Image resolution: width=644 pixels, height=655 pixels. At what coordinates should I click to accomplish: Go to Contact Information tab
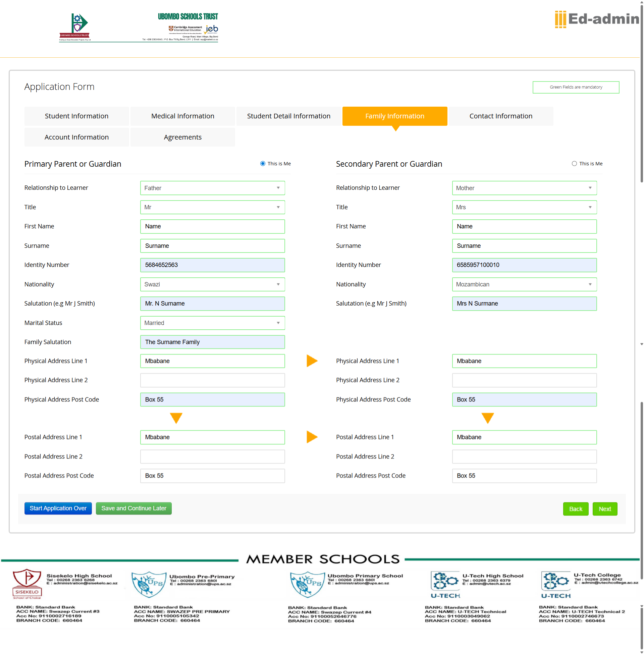[500, 116]
